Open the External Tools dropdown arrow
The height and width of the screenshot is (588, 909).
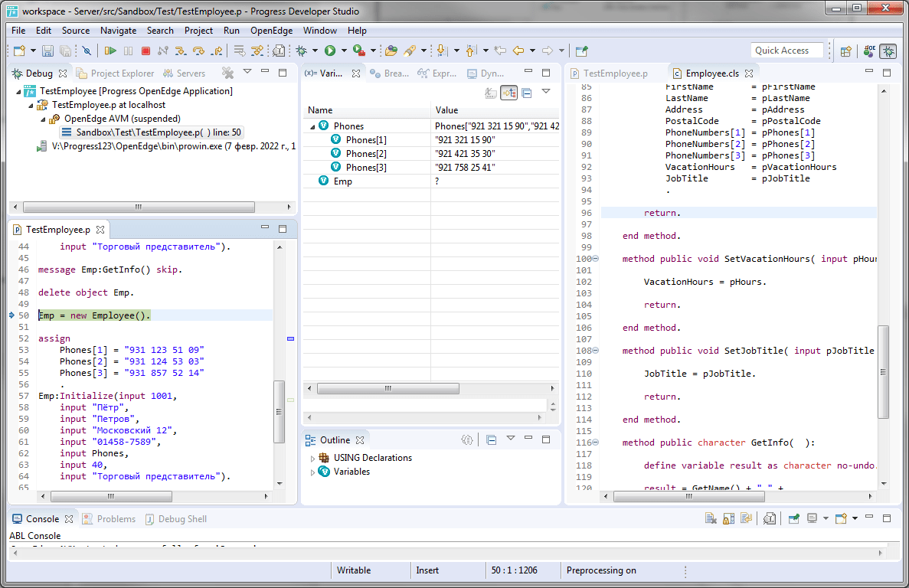(373, 51)
